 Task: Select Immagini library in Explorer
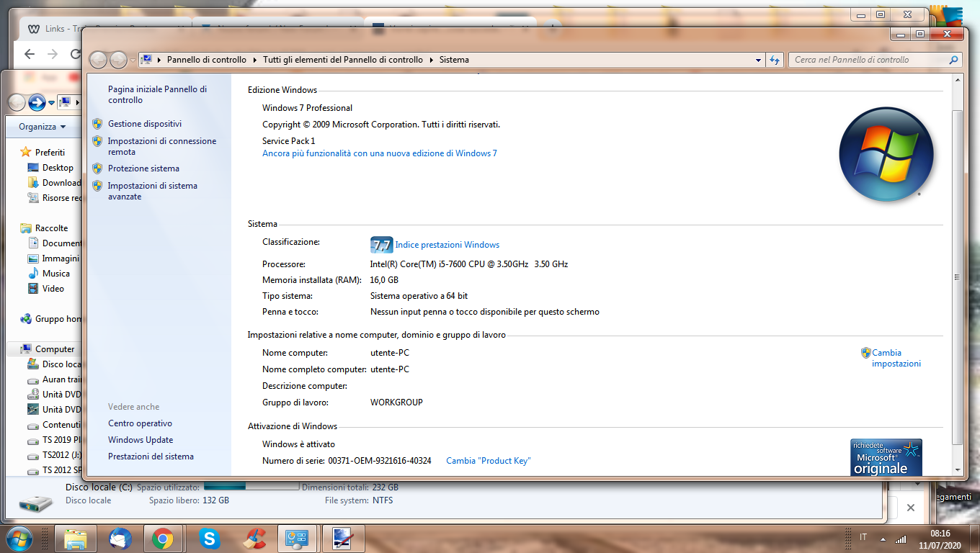coord(54,258)
